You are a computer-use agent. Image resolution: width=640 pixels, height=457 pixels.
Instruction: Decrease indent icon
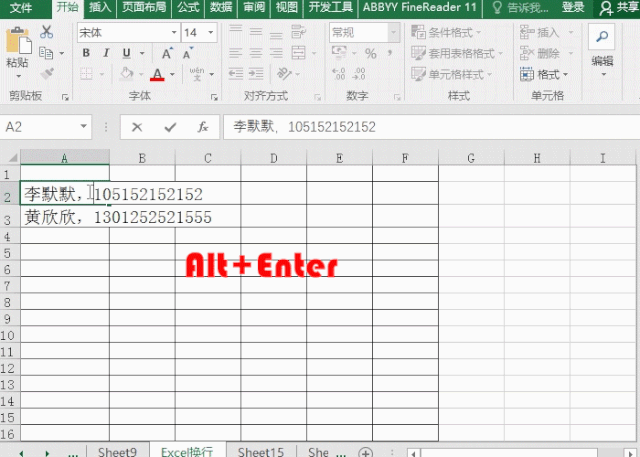[x=236, y=74]
